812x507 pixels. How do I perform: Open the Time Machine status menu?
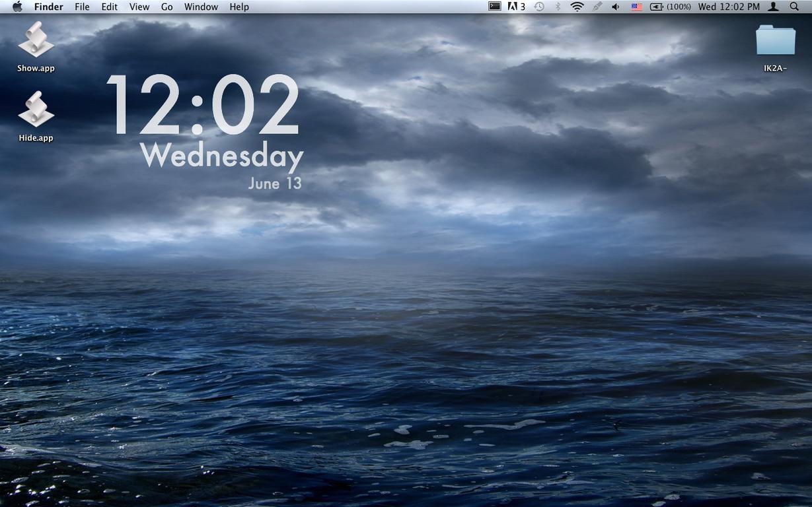[x=539, y=7]
